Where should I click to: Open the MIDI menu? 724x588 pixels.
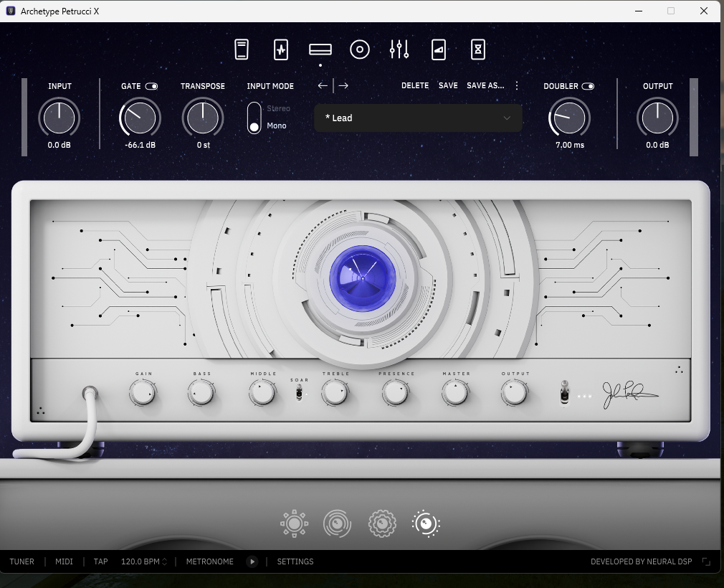(x=64, y=561)
